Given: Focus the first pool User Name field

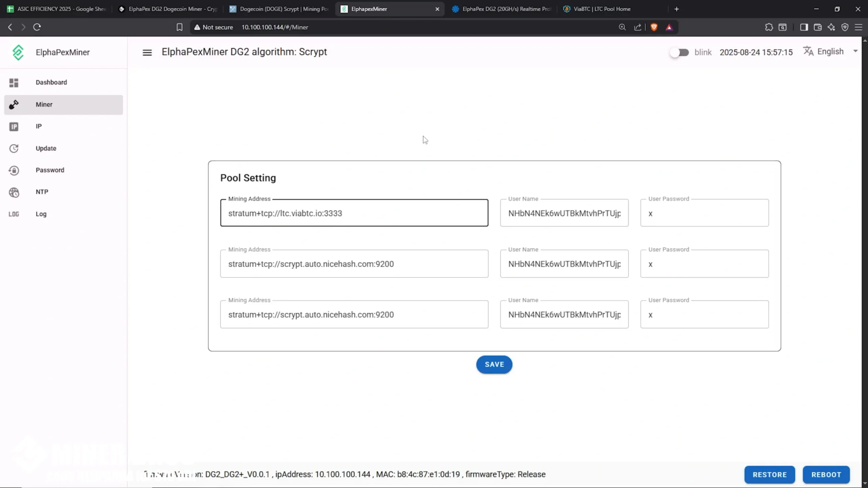Looking at the screenshot, I should click(x=564, y=213).
